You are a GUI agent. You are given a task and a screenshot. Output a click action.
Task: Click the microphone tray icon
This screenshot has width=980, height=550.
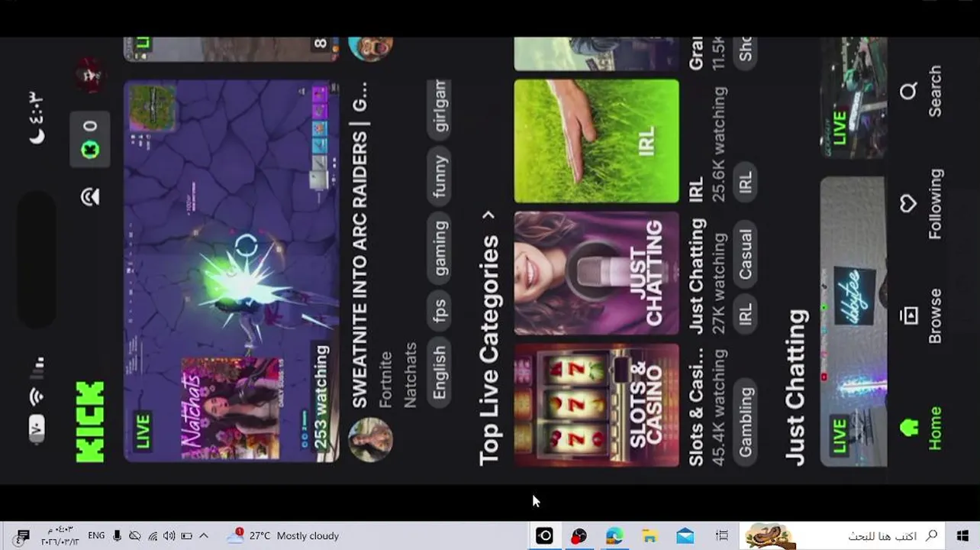pos(117,535)
